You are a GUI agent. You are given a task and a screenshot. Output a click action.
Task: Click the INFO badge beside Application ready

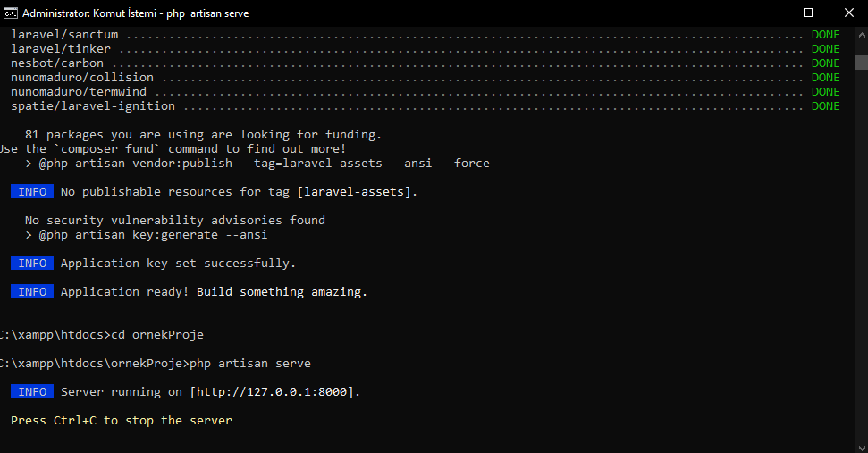pos(32,291)
